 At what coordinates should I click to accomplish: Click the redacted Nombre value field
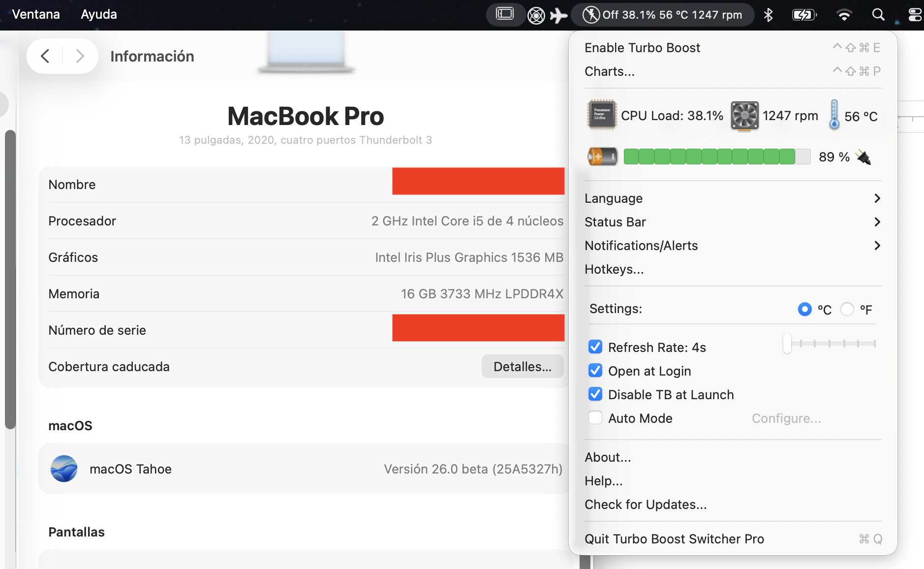click(x=478, y=181)
